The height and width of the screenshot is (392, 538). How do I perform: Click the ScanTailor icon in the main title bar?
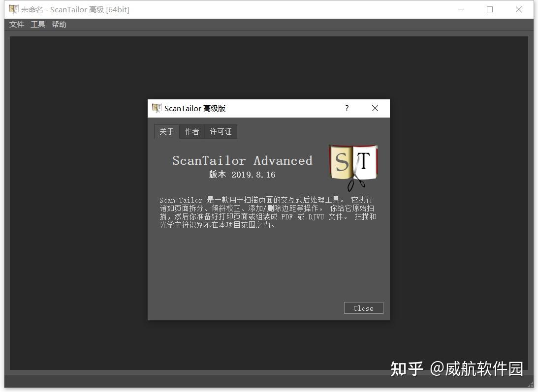(13, 9)
